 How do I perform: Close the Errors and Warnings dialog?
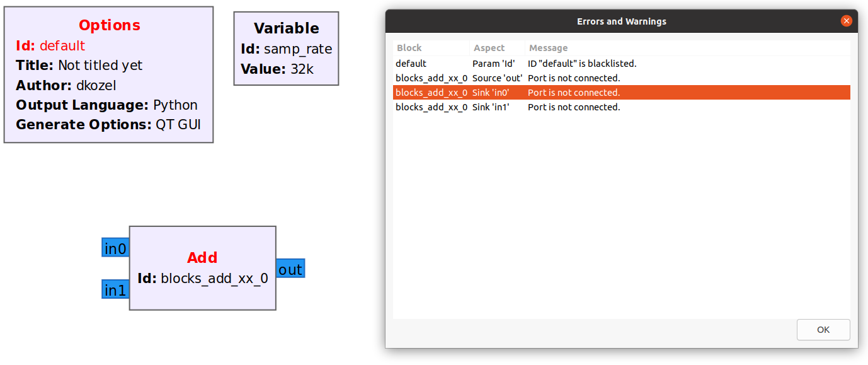(846, 21)
